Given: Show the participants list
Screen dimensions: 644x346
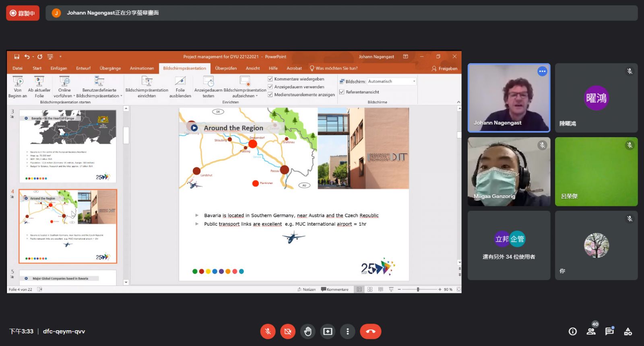Looking at the screenshot, I should pos(591,332).
